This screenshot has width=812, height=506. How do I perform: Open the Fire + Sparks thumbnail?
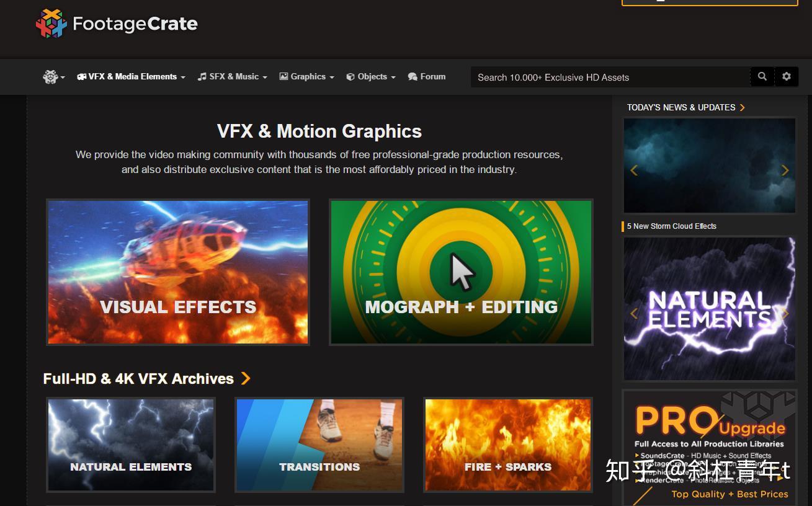(508, 445)
